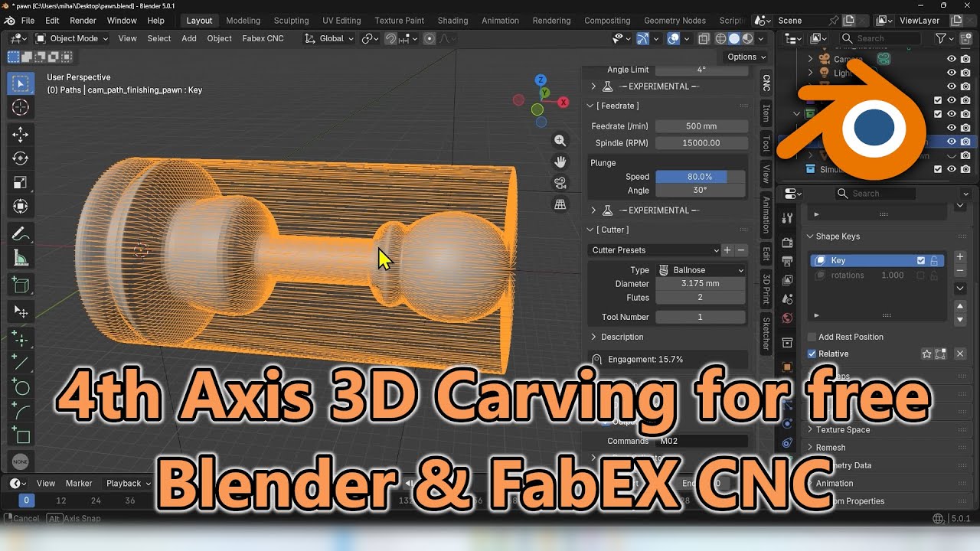Select the Annotate pencil tool
The height and width of the screenshot is (551, 980).
pos(21,233)
